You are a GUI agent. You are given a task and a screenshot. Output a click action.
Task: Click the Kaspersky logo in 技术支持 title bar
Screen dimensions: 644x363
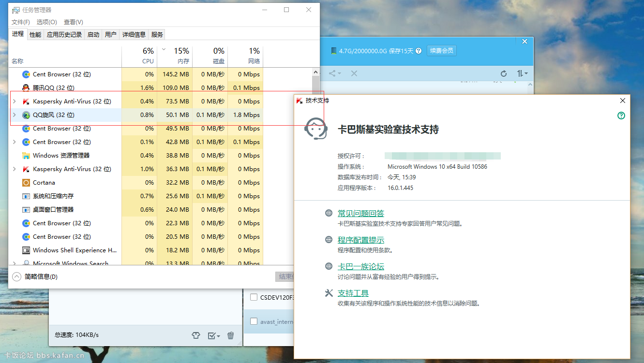point(300,101)
